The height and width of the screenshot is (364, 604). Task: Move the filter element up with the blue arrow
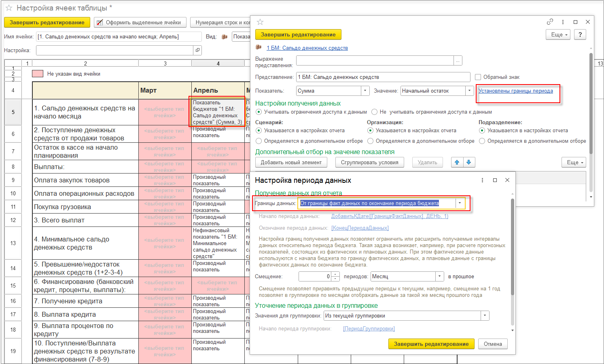(457, 162)
